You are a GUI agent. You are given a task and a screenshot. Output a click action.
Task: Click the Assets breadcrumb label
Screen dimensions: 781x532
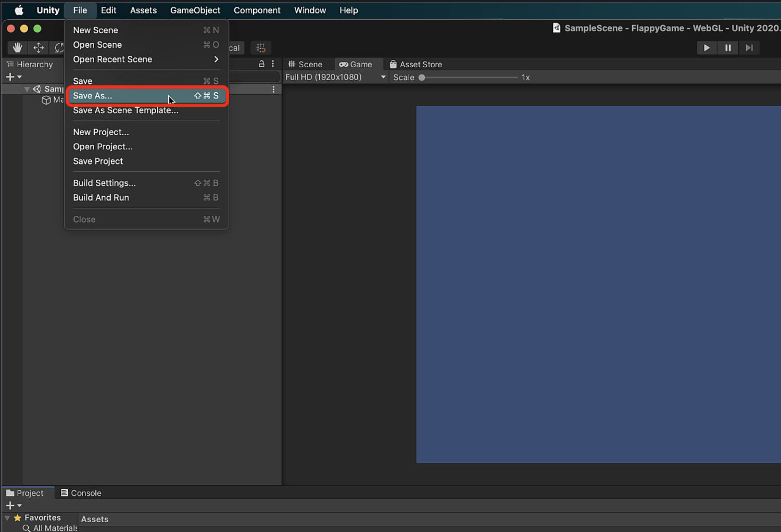[95, 520]
